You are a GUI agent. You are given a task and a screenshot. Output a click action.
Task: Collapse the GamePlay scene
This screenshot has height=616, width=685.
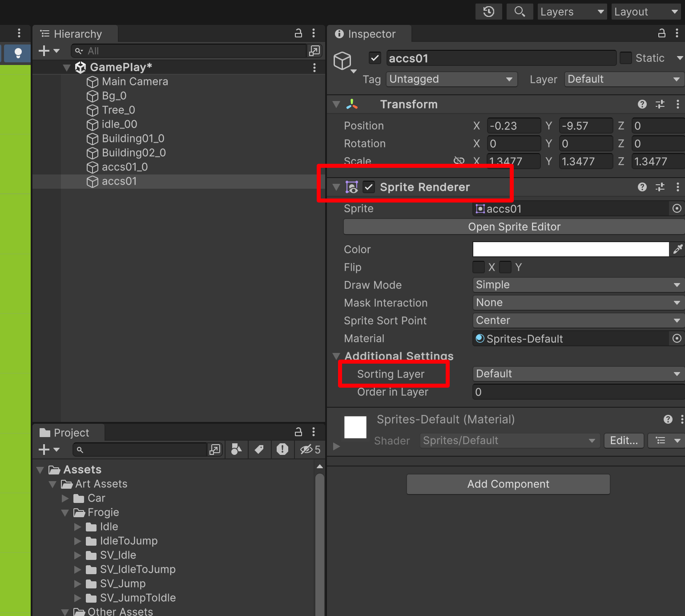tap(67, 68)
